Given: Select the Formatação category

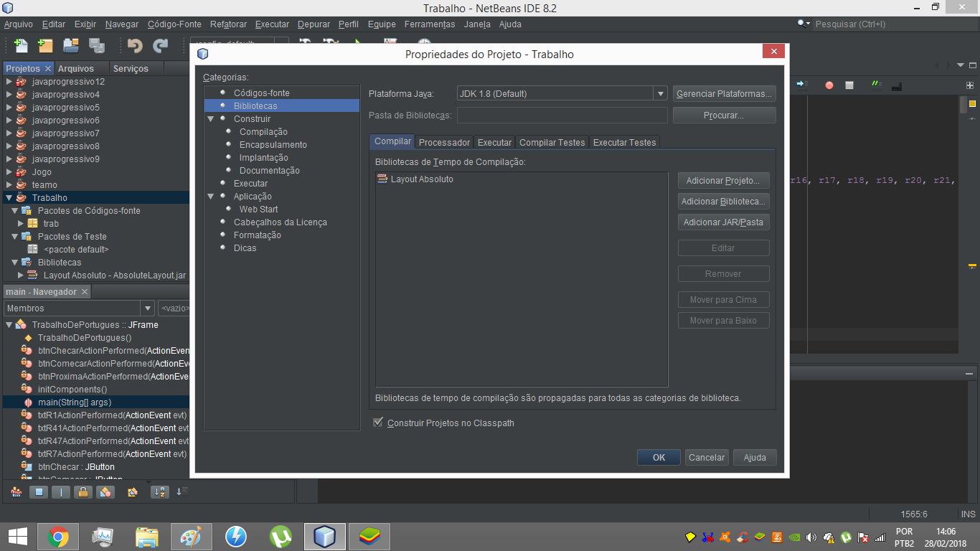Looking at the screenshot, I should click(x=257, y=235).
